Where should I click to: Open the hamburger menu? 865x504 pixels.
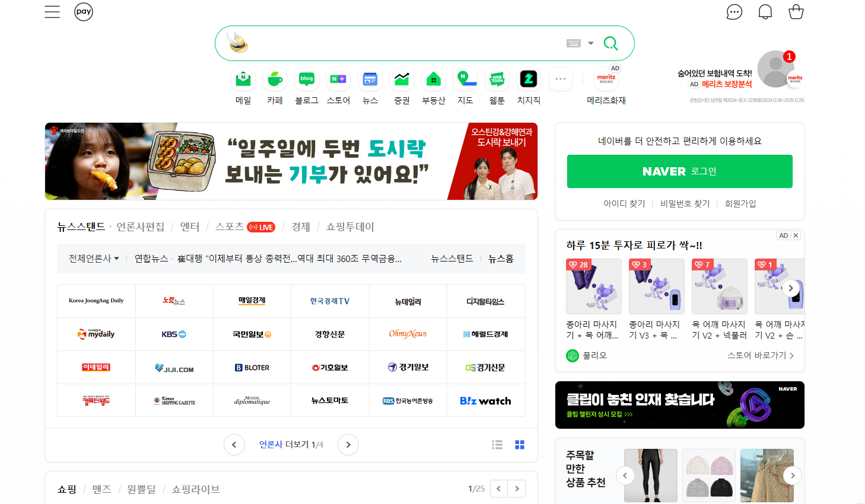coord(52,12)
